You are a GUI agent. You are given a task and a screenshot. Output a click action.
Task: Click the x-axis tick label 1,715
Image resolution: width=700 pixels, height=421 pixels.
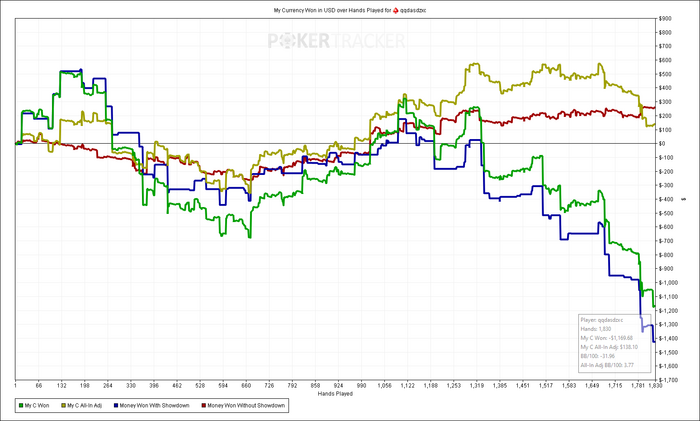615,386
